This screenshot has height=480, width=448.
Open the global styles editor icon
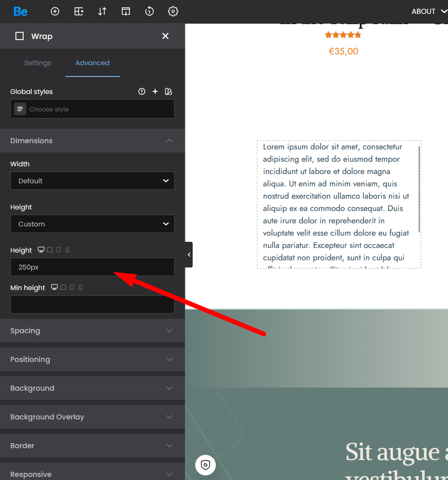click(x=169, y=91)
